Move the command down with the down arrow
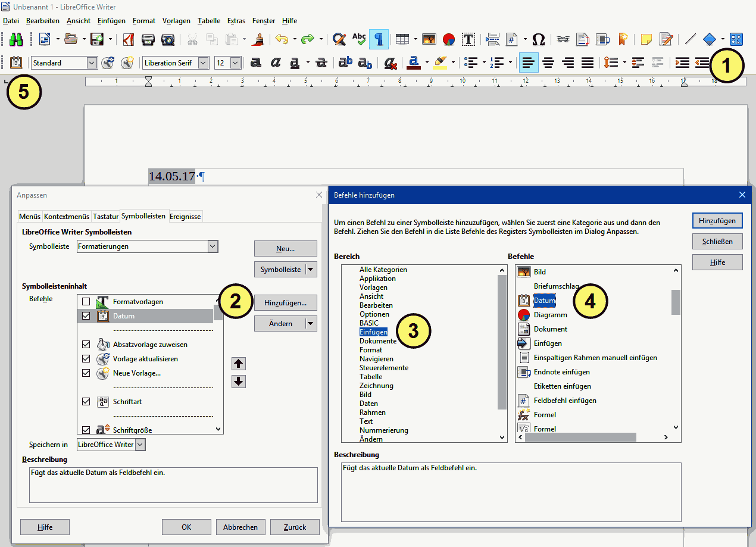Image resolution: width=756 pixels, height=547 pixels. (x=239, y=382)
